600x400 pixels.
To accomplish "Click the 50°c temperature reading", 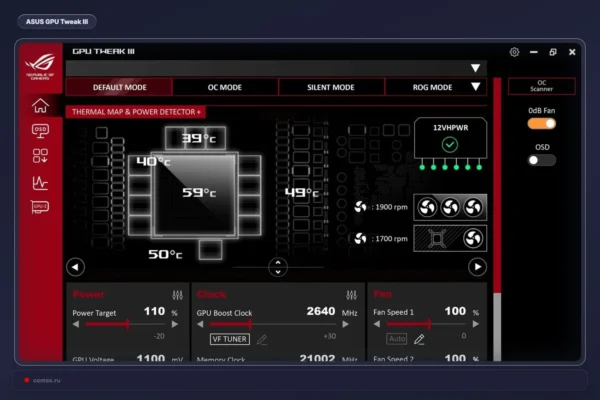I will point(165,254).
